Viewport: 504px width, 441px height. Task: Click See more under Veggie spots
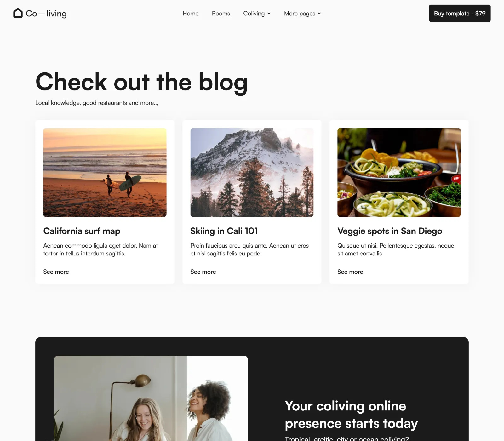point(350,272)
